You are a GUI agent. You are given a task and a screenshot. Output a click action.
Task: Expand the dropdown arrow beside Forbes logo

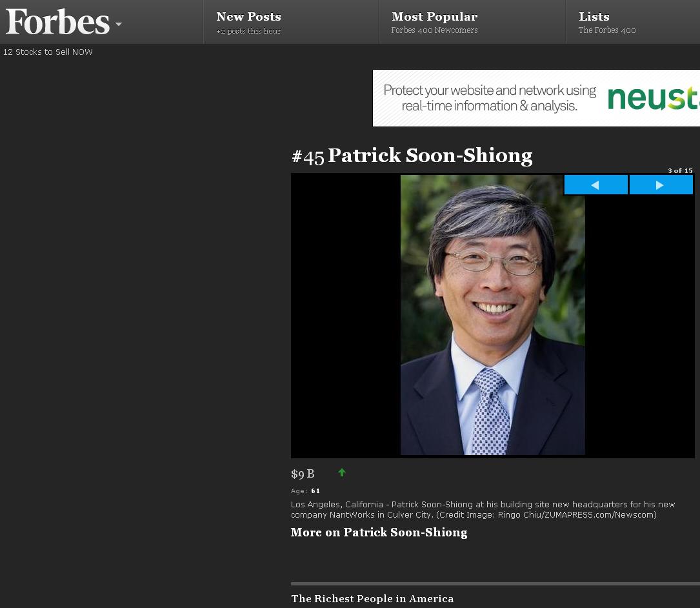tap(119, 25)
